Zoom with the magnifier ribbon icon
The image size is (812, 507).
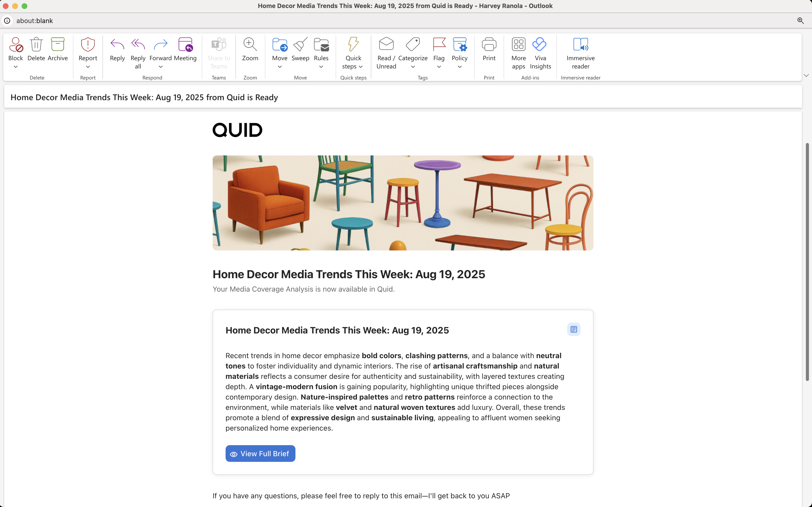point(250,45)
